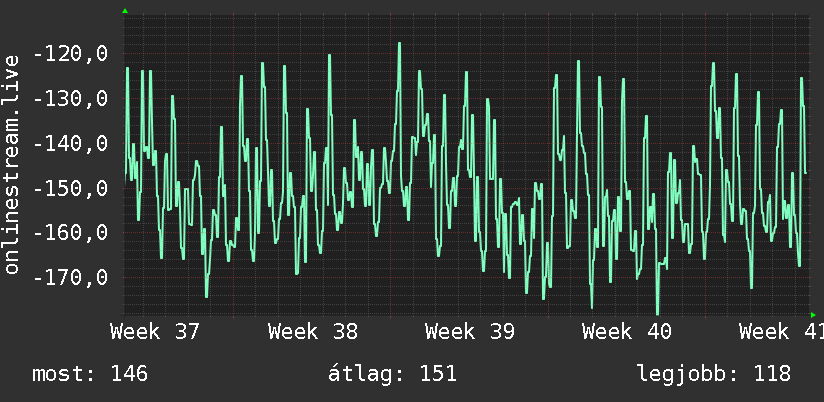Screen dimensions: 824x402
Task: Click the most: 146 statistic
Action: (x=90, y=374)
